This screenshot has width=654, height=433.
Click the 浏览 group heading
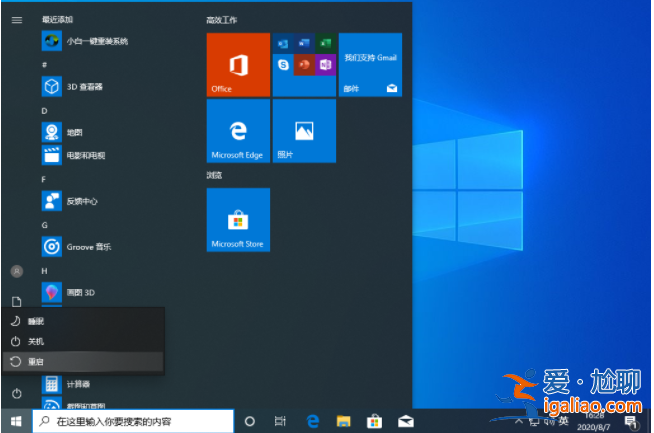(x=214, y=175)
